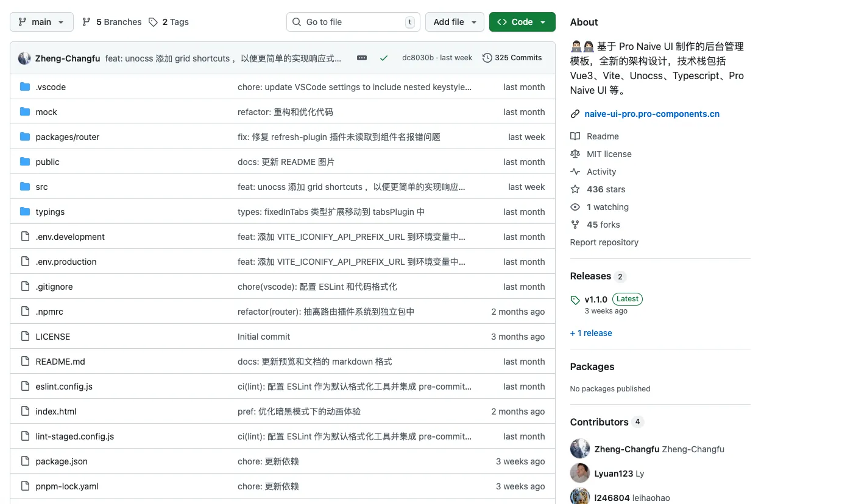The image size is (842, 504).
Task: Open the Add file dropdown
Action: pyautogui.click(x=455, y=21)
